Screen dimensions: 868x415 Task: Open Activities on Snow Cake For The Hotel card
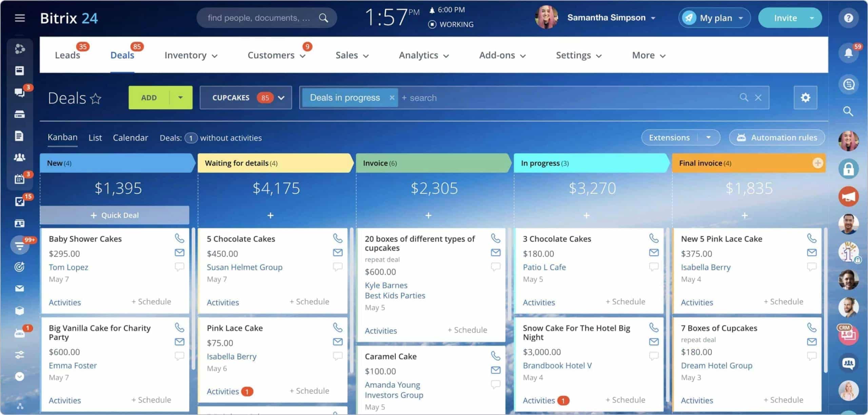pyautogui.click(x=539, y=400)
